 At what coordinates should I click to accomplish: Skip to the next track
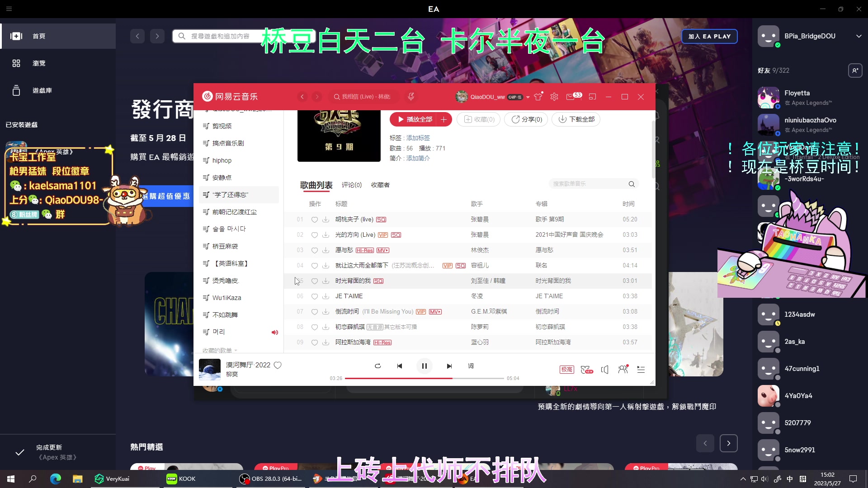[x=449, y=366]
